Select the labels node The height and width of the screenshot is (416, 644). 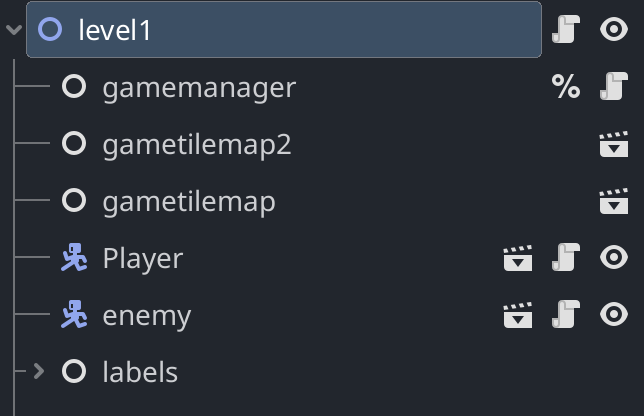[140, 372]
